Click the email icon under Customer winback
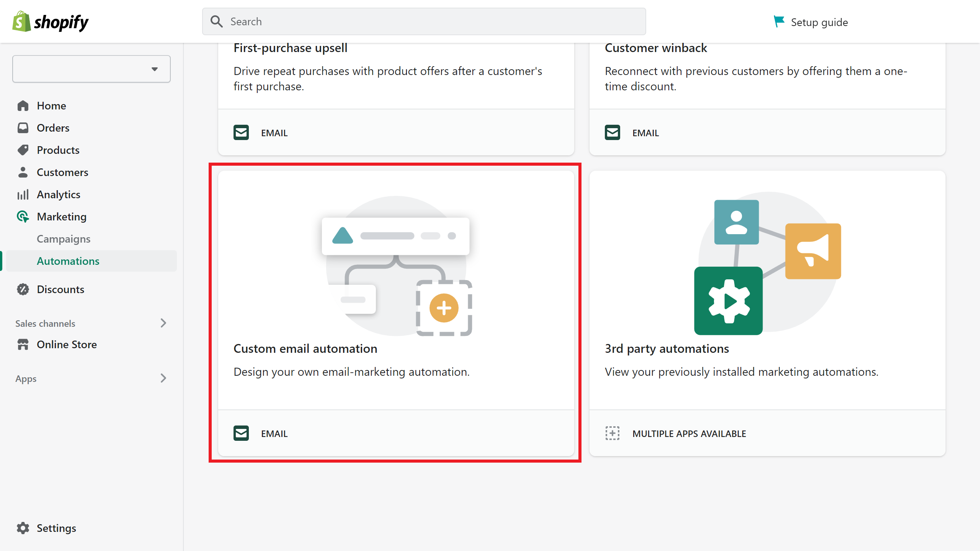Viewport: 980px width, 551px height. 612,133
